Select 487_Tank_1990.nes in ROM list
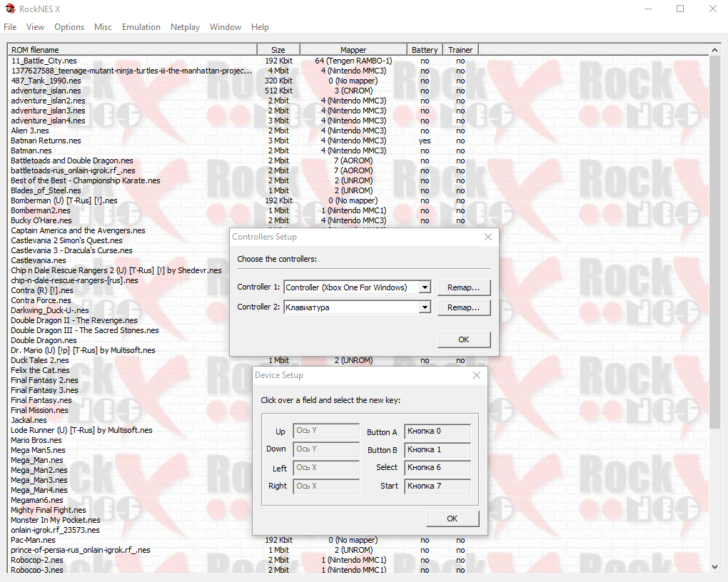The image size is (728, 582). (46, 81)
